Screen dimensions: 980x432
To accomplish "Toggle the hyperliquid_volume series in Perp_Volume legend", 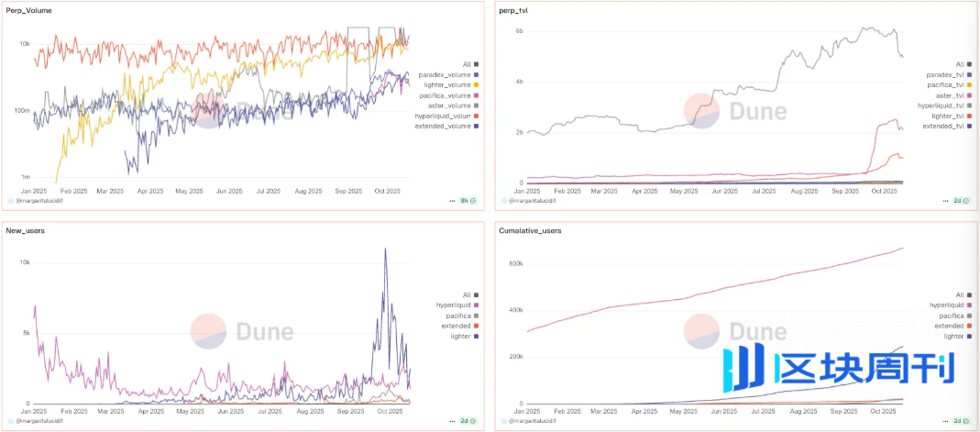I will click(x=444, y=116).
